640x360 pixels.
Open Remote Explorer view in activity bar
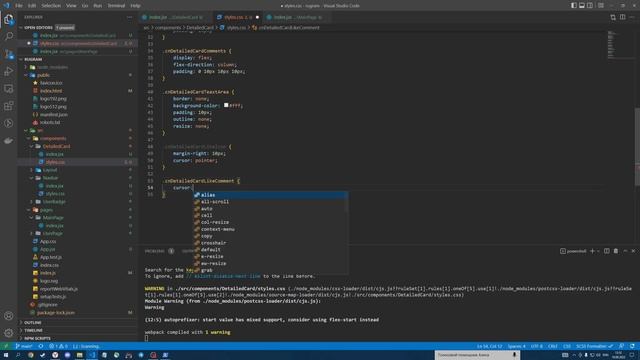click(x=9, y=89)
